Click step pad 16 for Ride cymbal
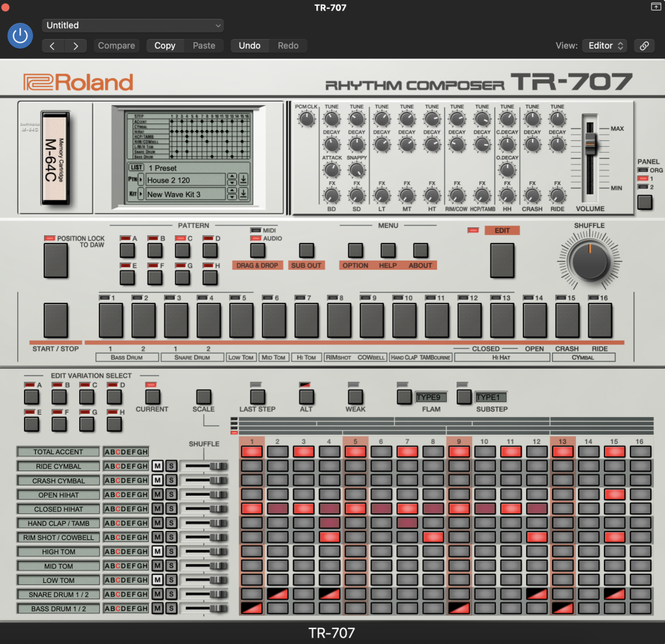This screenshot has height=644, width=665. click(x=599, y=320)
